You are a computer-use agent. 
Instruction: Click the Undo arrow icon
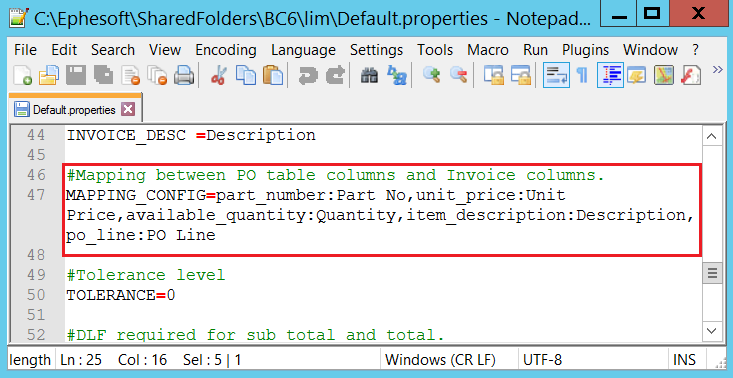click(x=307, y=75)
